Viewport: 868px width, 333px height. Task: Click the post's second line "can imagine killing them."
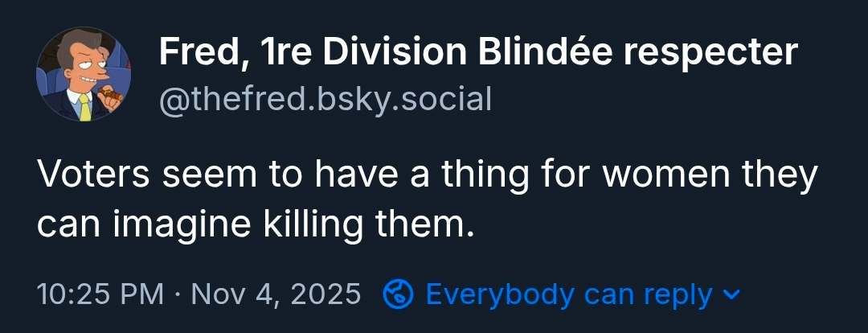click(x=251, y=224)
